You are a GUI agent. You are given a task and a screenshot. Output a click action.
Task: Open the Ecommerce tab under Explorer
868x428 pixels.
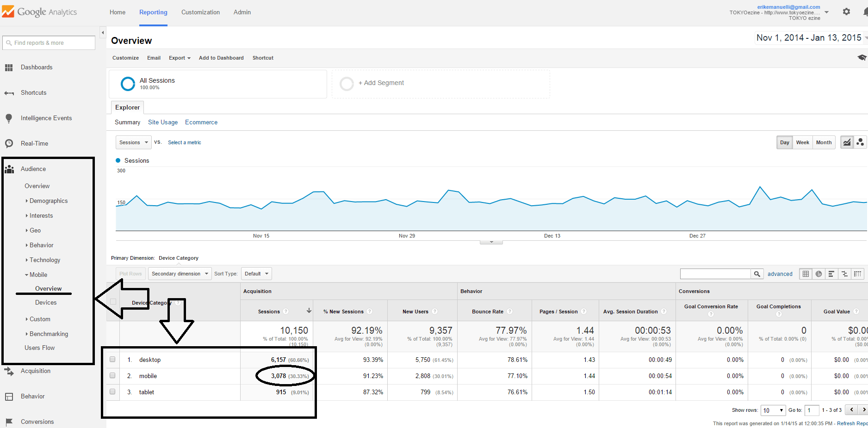coord(201,122)
